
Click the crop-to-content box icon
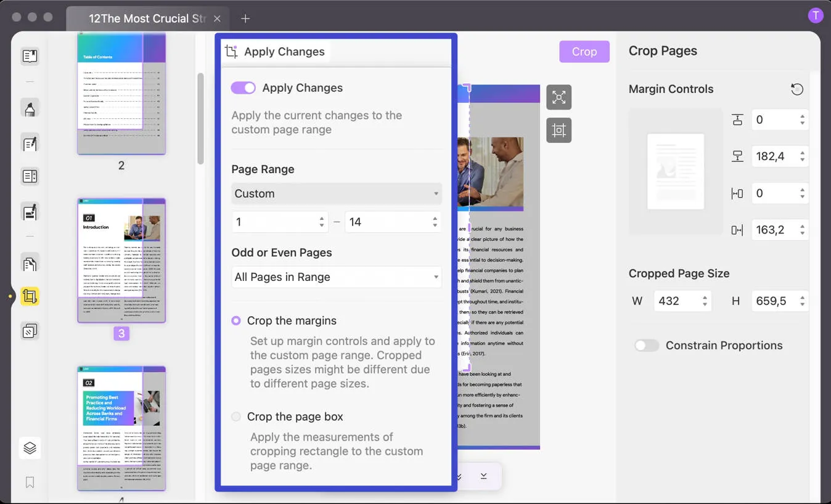click(x=559, y=130)
